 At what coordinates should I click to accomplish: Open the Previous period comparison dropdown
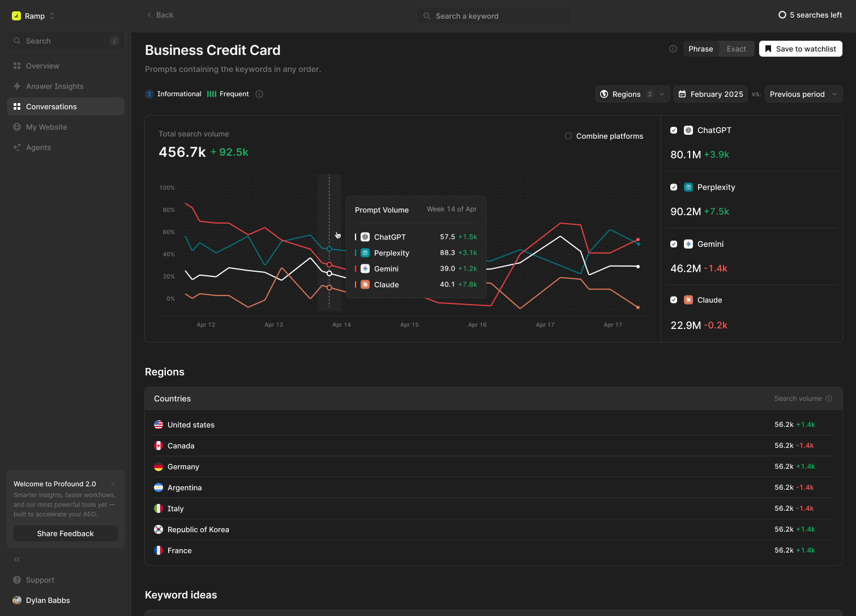pyautogui.click(x=803, y=94)
